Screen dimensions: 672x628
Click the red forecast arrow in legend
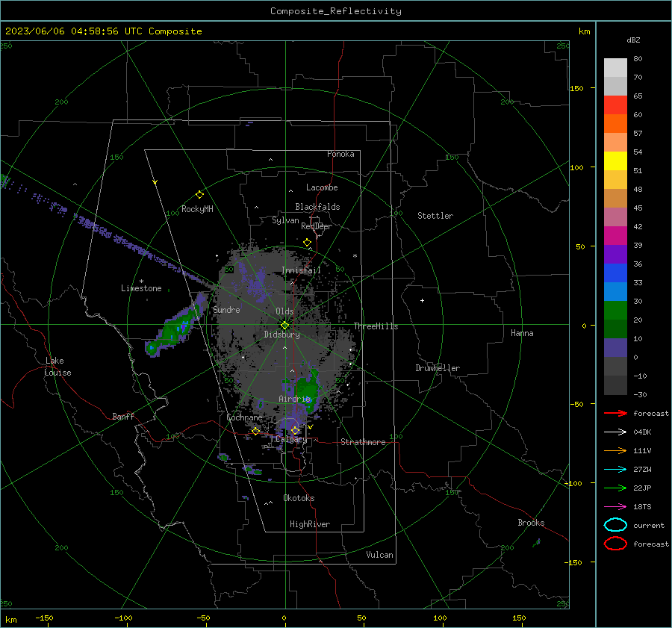[x=615, y=413]
